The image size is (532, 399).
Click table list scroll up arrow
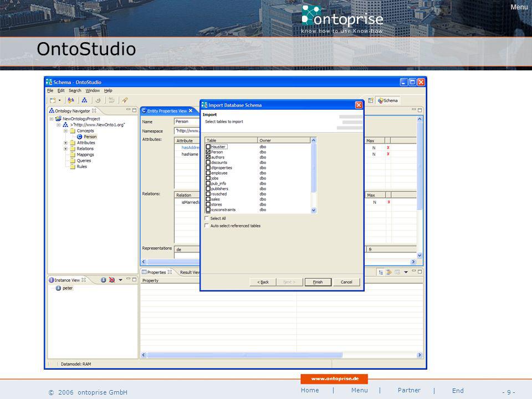click(x=314, y=140)
